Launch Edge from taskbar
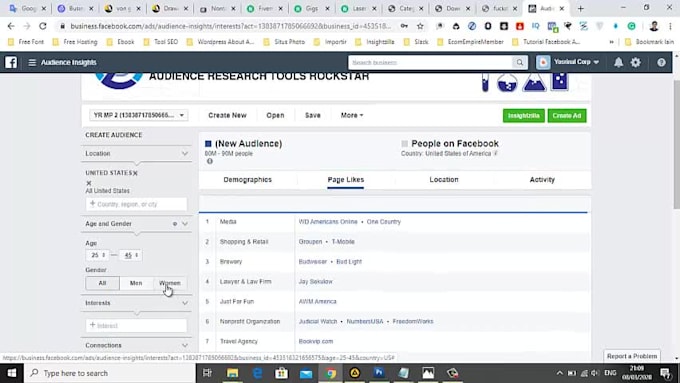 (257, 373)
